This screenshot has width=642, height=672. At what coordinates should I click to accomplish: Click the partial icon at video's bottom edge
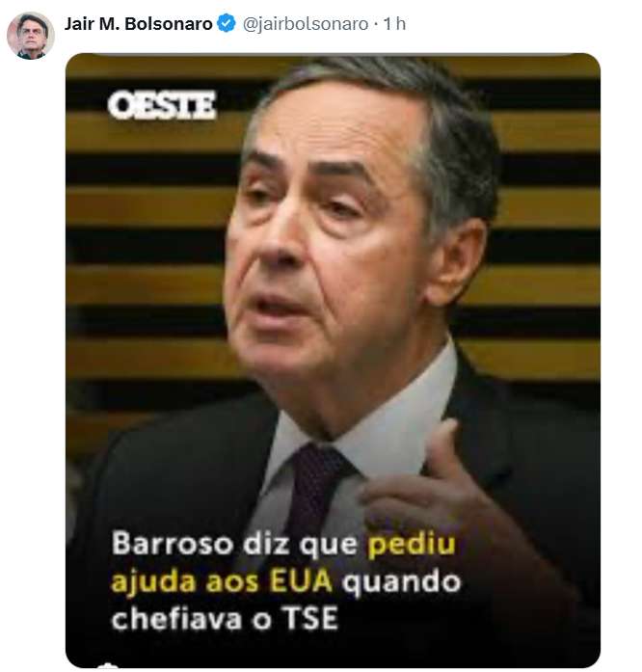click(107, 664)
